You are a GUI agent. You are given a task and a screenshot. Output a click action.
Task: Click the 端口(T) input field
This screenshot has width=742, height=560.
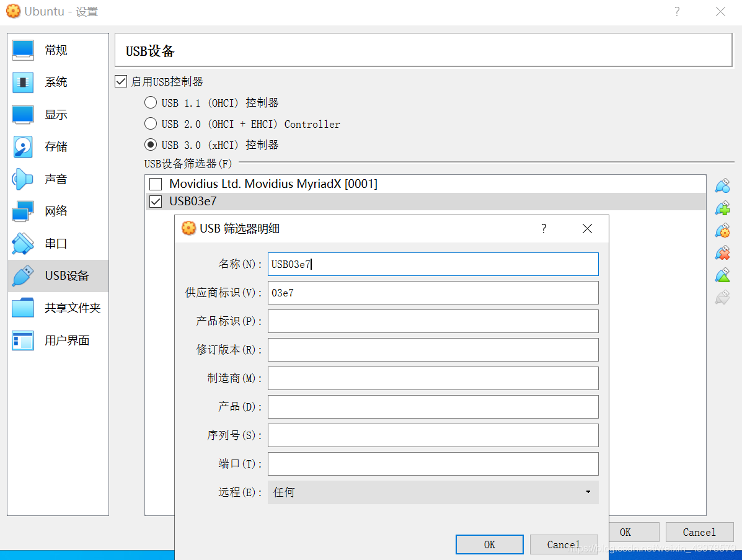tap(433, 464)
